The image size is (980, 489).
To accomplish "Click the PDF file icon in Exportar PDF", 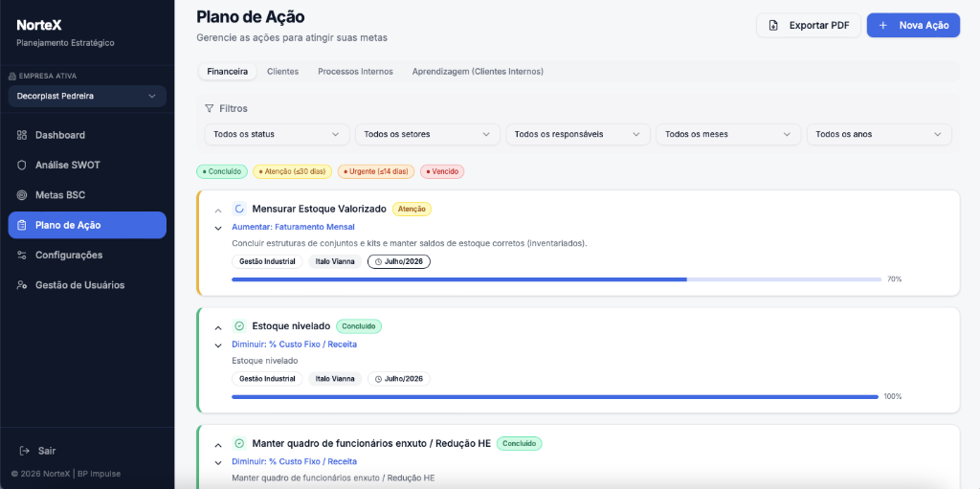I will [773, 26].
